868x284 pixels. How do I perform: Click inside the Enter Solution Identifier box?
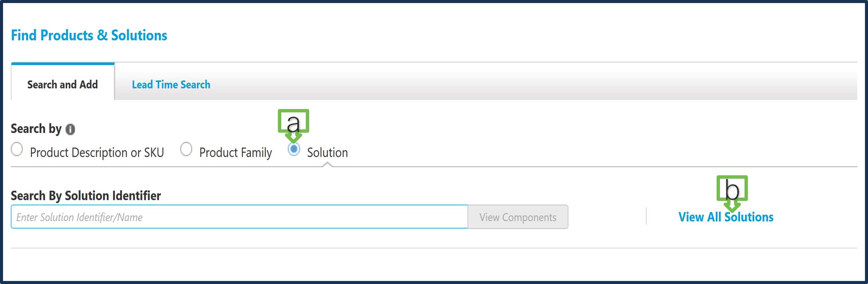point(236,217)
